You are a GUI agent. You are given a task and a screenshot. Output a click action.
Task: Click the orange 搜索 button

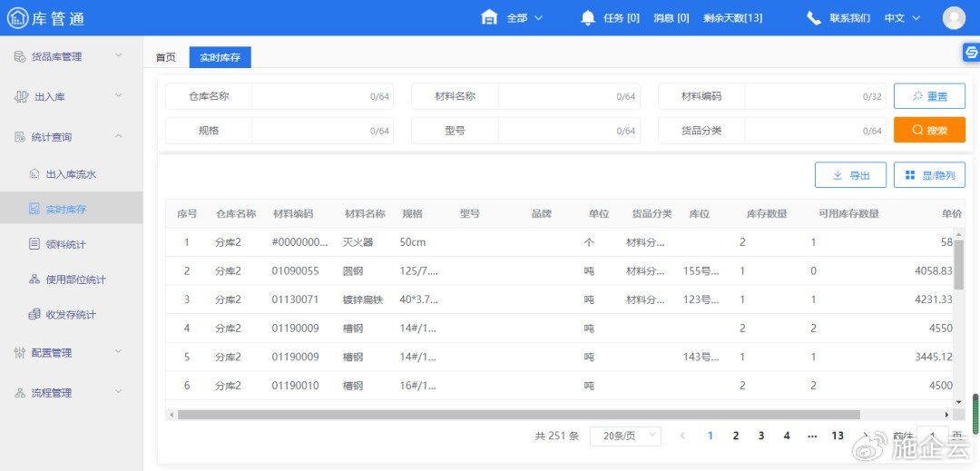[929, 130]
